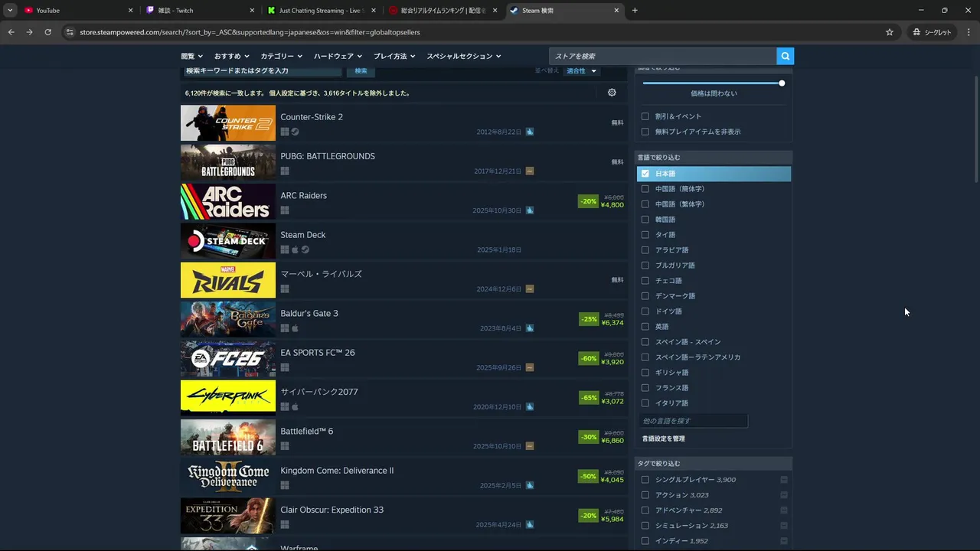This screenshot has height=551, width=980.
Task: Click the Steam Deck thumbnail image
Action: (228, 241)
